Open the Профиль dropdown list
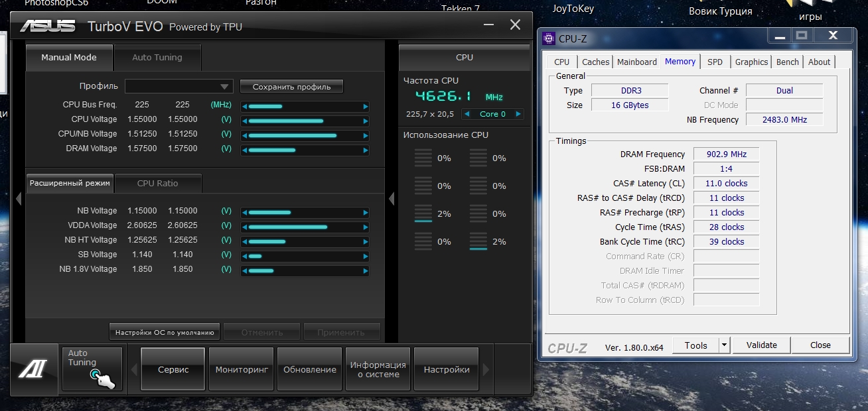The width and height of the screenshot is (868, 411). (179, 86)
